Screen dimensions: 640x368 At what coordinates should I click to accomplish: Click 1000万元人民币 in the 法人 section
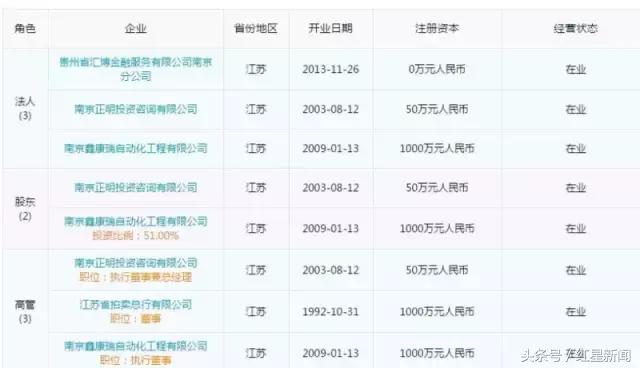tap(437, 148)
